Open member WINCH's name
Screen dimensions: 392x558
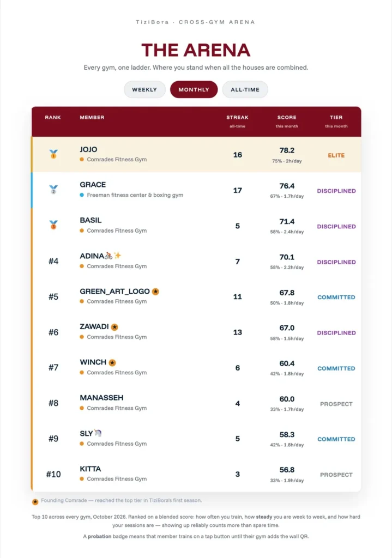point(93,362)
